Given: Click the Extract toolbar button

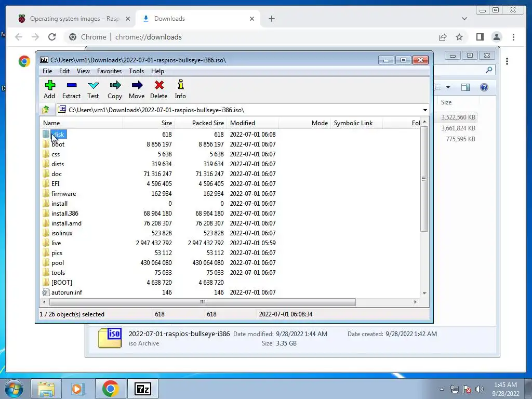Looking at the screenshot, I should pos(71,89).
